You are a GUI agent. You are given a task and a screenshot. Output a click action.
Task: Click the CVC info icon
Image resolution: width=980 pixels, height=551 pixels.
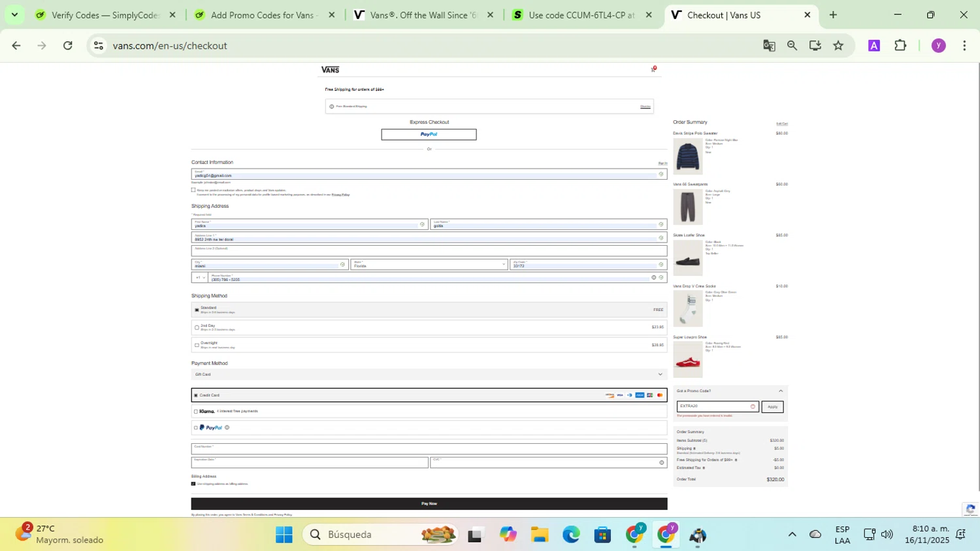coord(661,463)
